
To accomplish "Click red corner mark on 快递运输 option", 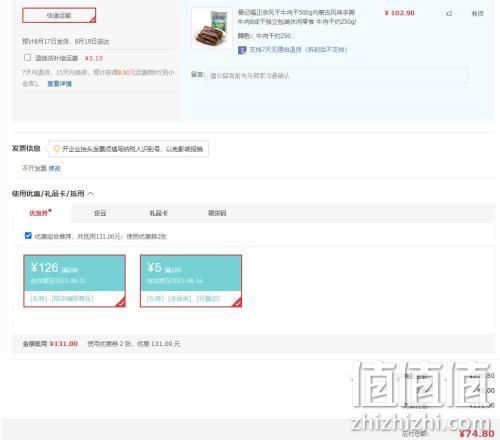I will coord(93,20).
